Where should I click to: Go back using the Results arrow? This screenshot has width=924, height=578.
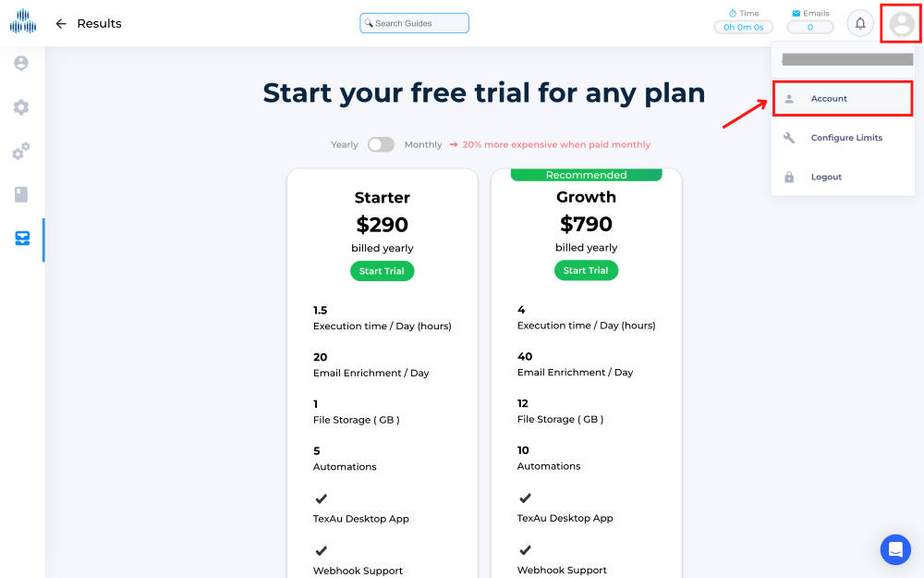pyautogui.click(x=60, y=23)
